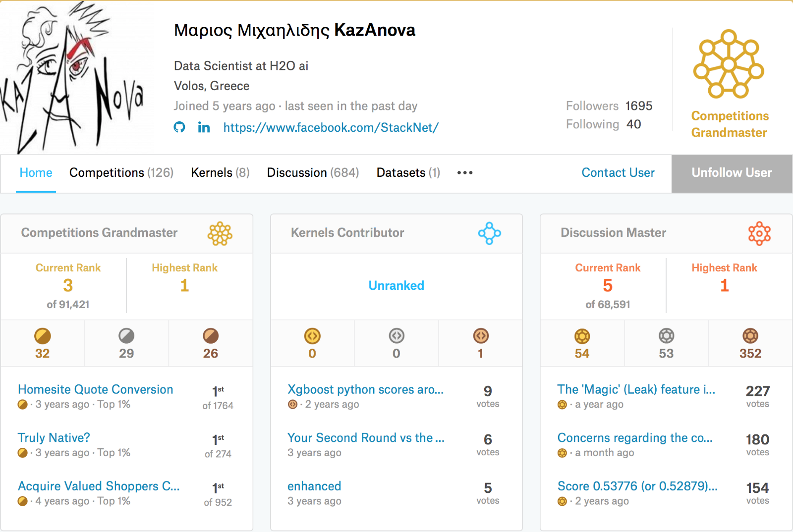793x532 pixels.
Task: Open the Discussion tab
Action: [313, 173]
